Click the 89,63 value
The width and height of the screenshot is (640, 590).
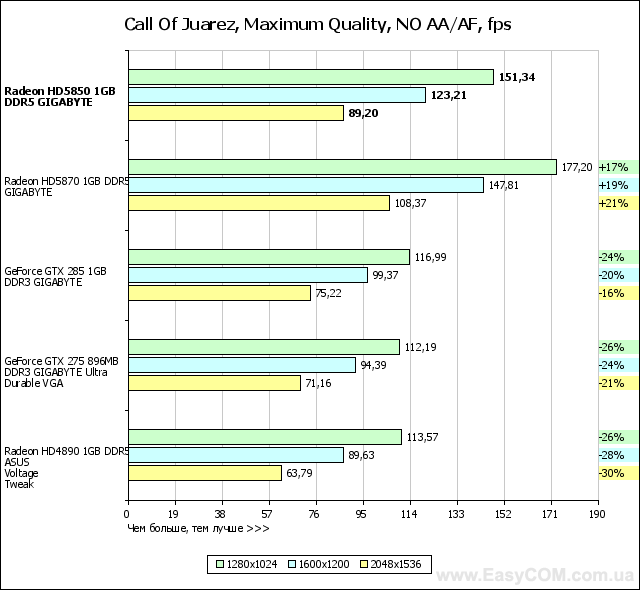(x=361, y=455)
